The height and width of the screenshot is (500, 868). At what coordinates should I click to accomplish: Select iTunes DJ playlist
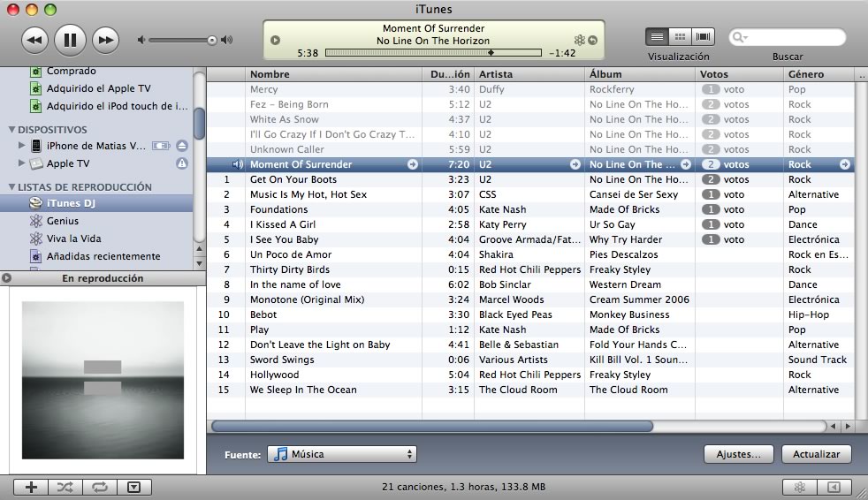96,203
